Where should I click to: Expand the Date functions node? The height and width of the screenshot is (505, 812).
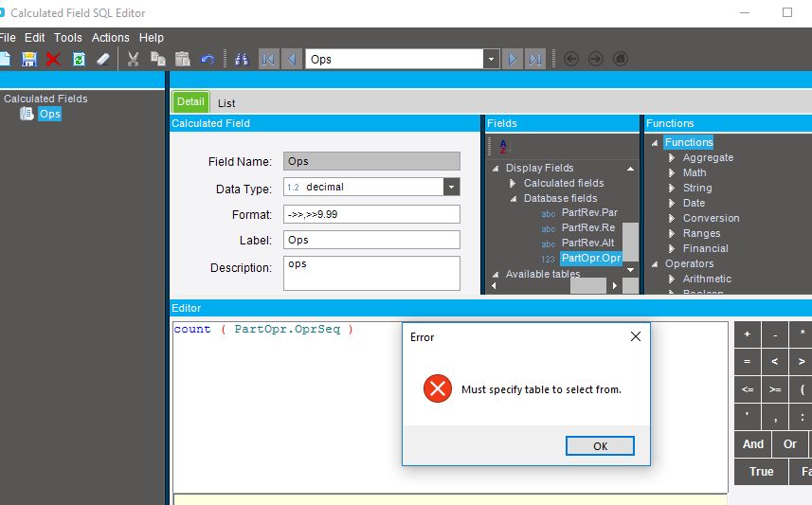(x=672, y=203)
